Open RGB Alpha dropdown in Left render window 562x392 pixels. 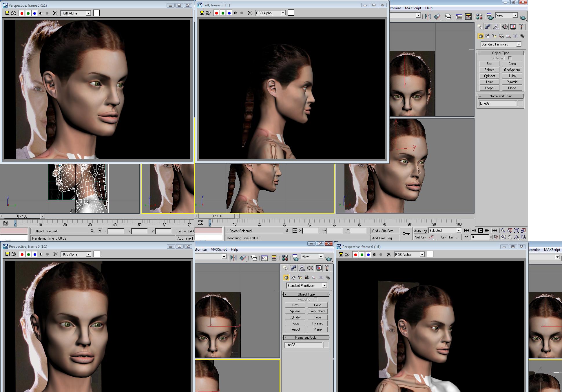pos(283,13)
